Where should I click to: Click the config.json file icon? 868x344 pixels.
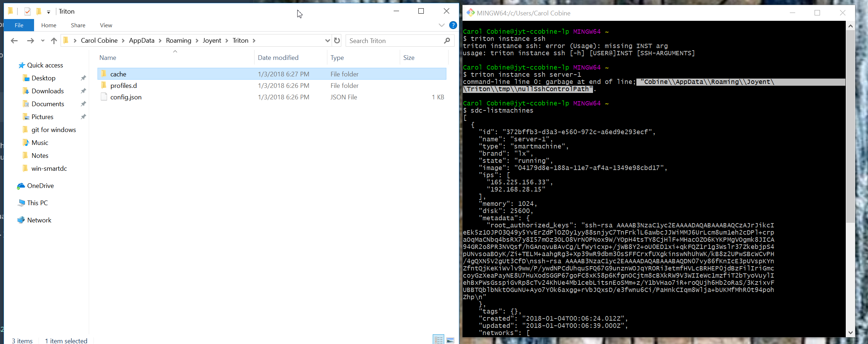coord(104,97)
